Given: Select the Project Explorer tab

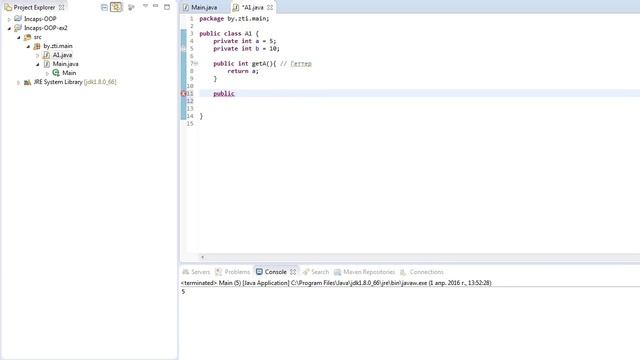Looking at the screenshot, I should 34,7.
